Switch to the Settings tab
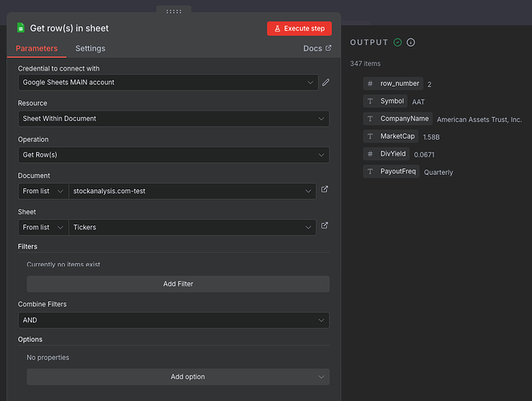The height and width of the screenshot is (401, 532). coord(90,48)
